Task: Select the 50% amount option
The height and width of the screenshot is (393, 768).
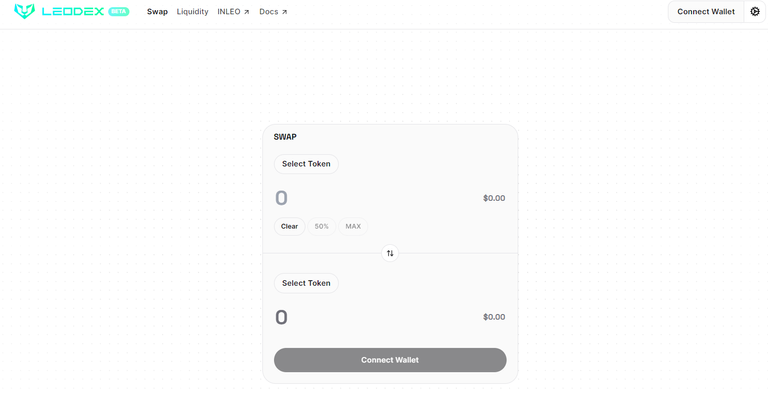Action: point(321,226)
